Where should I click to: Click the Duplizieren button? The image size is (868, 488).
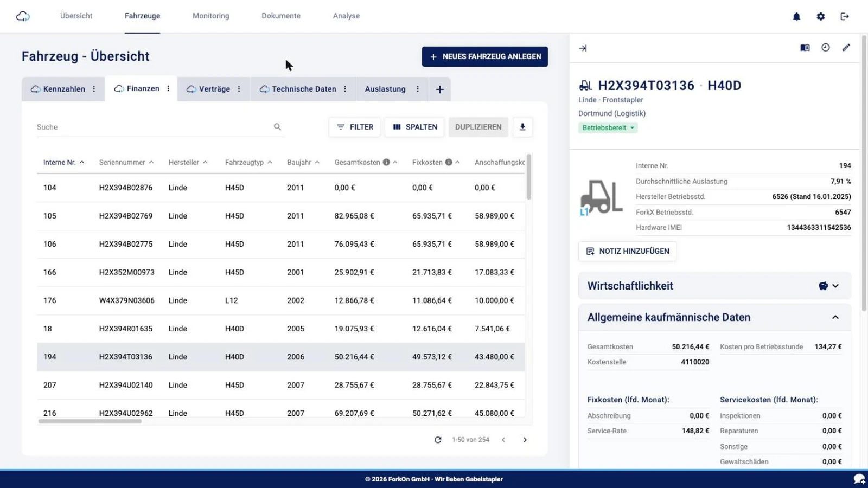478,127
